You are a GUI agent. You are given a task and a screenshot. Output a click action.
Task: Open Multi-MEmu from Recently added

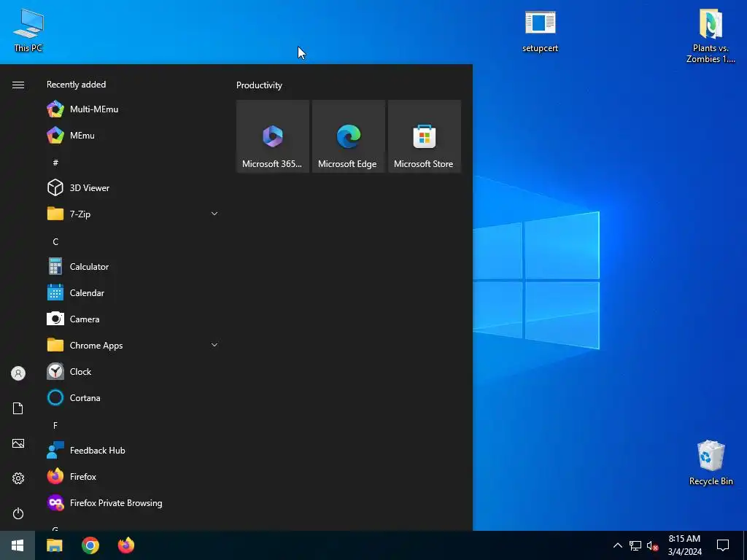[x=133, y=109]
